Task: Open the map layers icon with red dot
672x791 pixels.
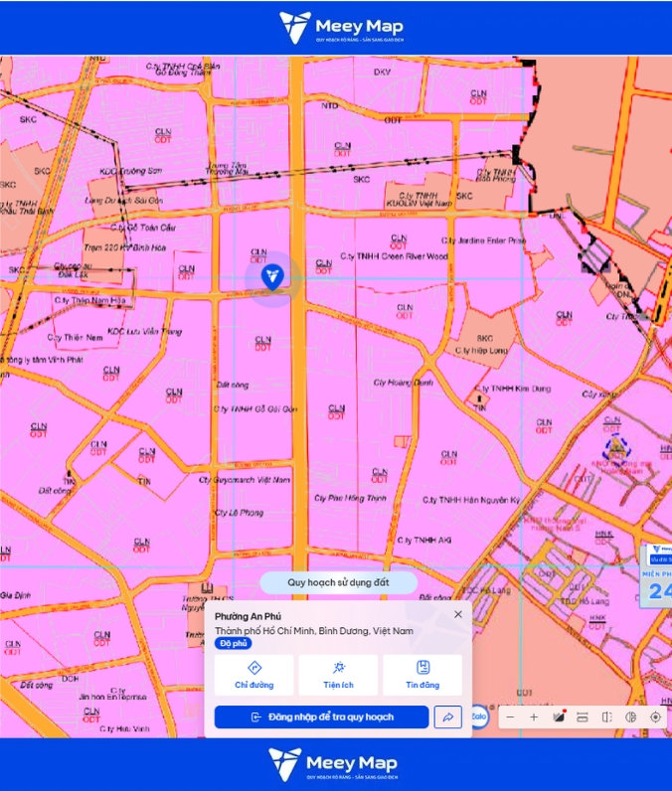Action: coord(559,716)
